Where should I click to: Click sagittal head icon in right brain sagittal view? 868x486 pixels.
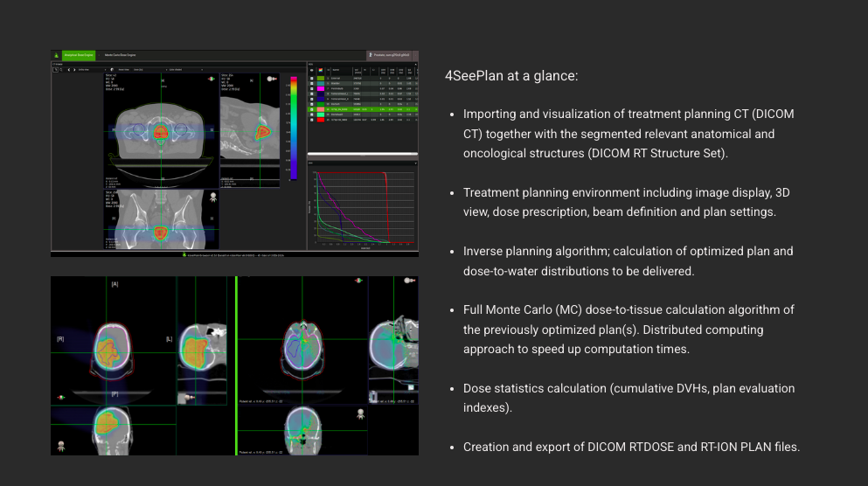(410, 281)
